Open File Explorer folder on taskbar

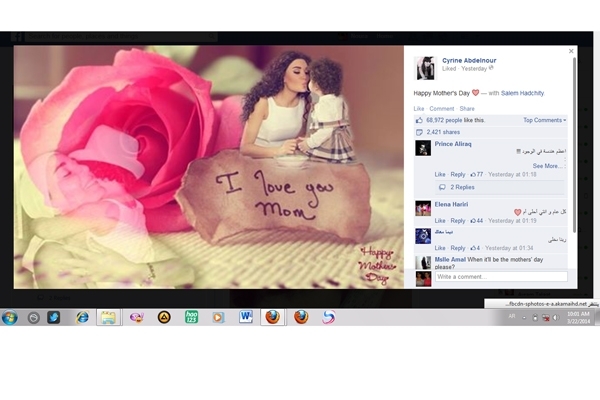coord(108,317)
